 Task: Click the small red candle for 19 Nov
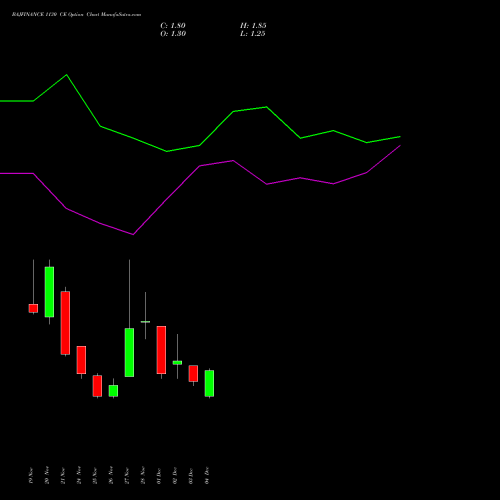[x=33, y=308]
